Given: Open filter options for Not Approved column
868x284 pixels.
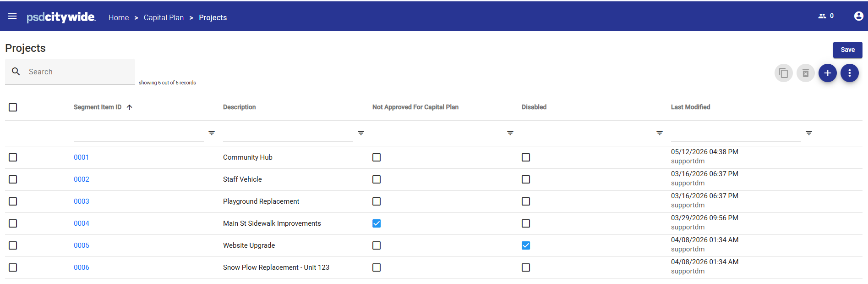Looking at the screenshot, I should [x=510, y=133].
